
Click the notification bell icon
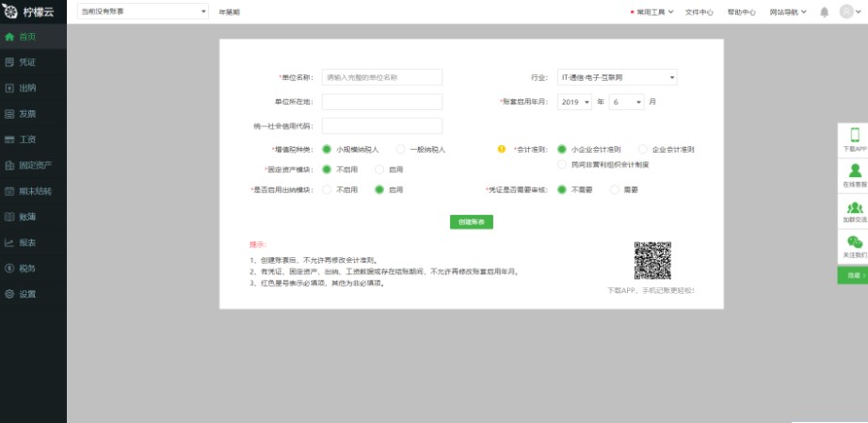tap(825, 12)
